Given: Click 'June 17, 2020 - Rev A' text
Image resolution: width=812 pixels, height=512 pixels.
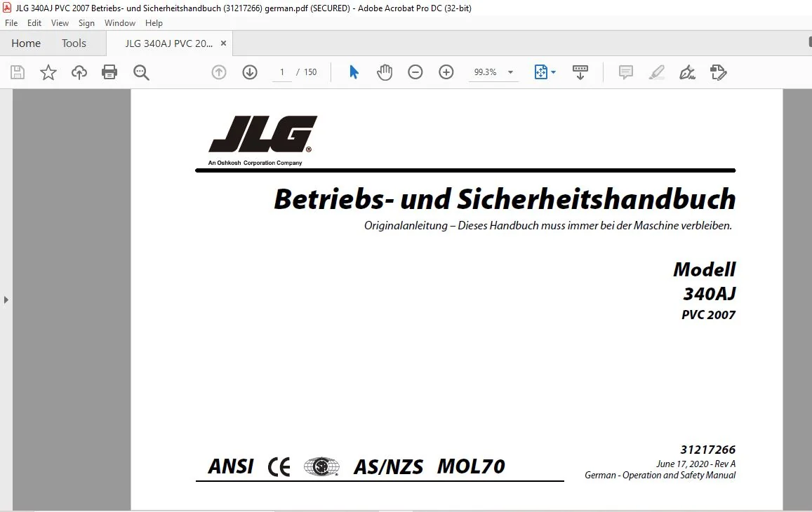Looking at the screenshot, I should [x=695, y=464].
